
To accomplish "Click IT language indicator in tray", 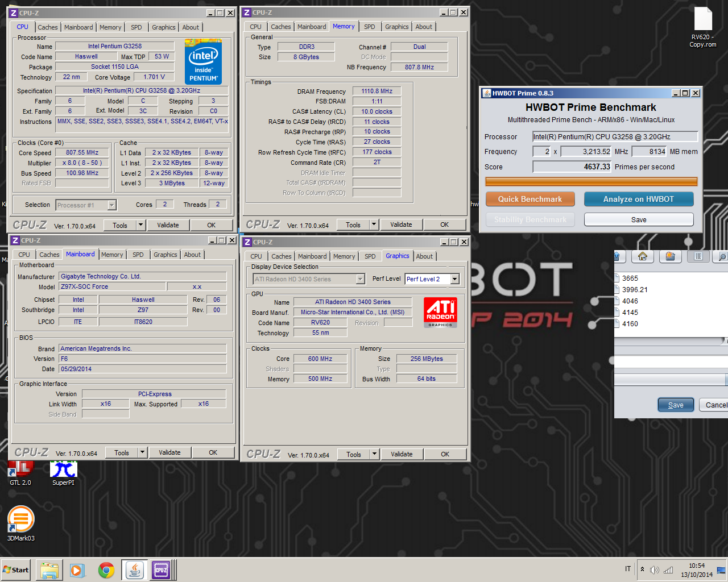I will click(x=628, y=569).
